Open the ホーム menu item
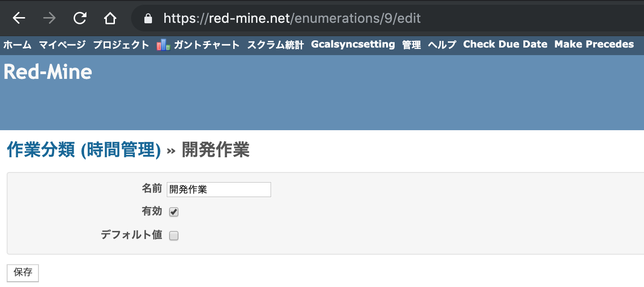 pos(17,45)
